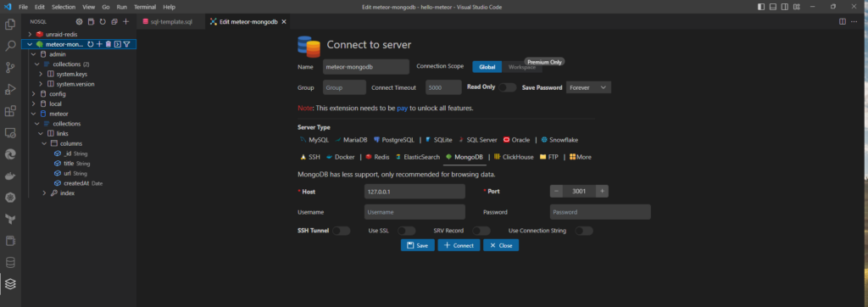Switch to sql-template.sql tab

pyautogui.click(x=170, y=21)
